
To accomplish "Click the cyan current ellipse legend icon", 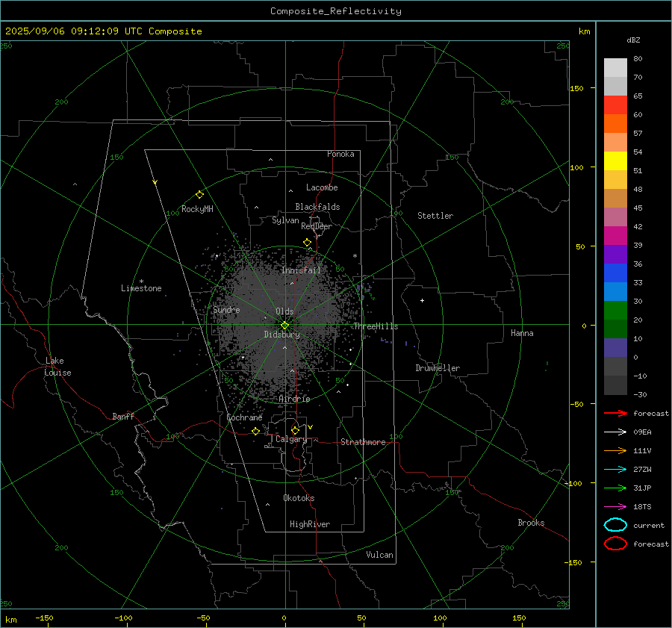I will [x=615, y=525].
